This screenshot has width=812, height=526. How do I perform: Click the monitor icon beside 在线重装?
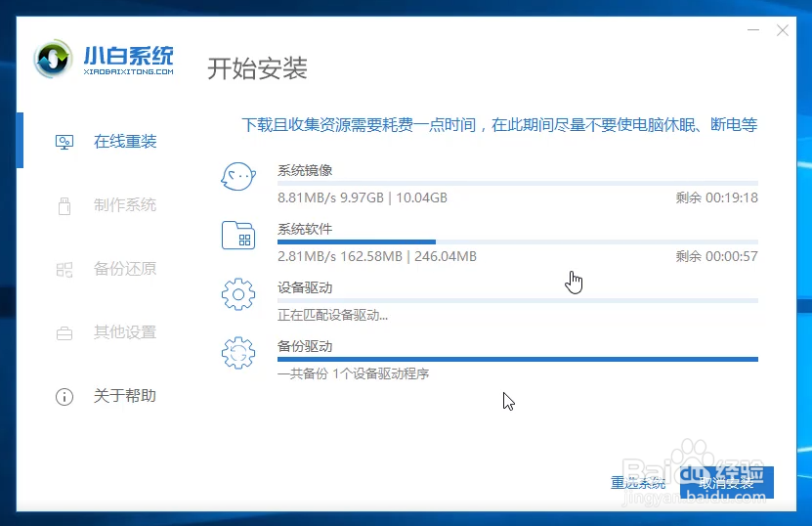64,142
